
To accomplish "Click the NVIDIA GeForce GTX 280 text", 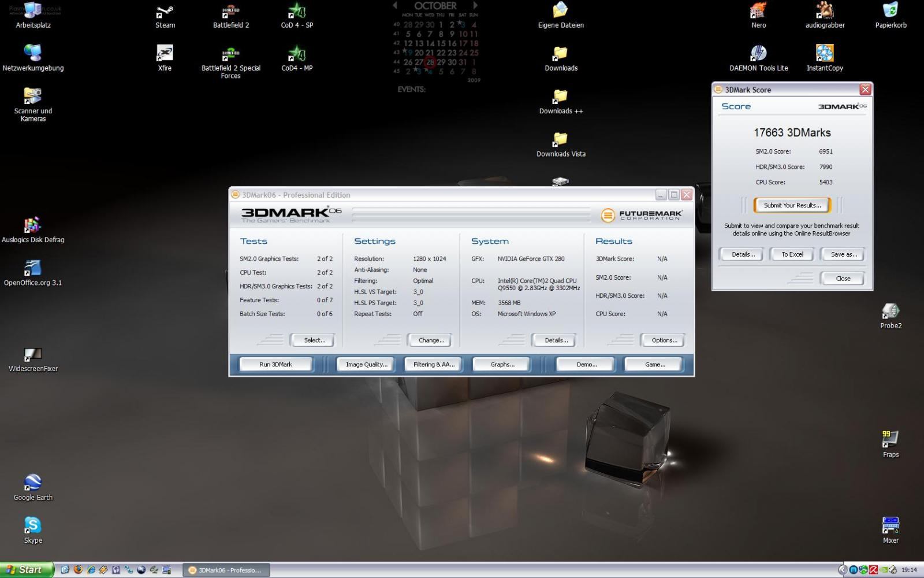I will (531, 259).
